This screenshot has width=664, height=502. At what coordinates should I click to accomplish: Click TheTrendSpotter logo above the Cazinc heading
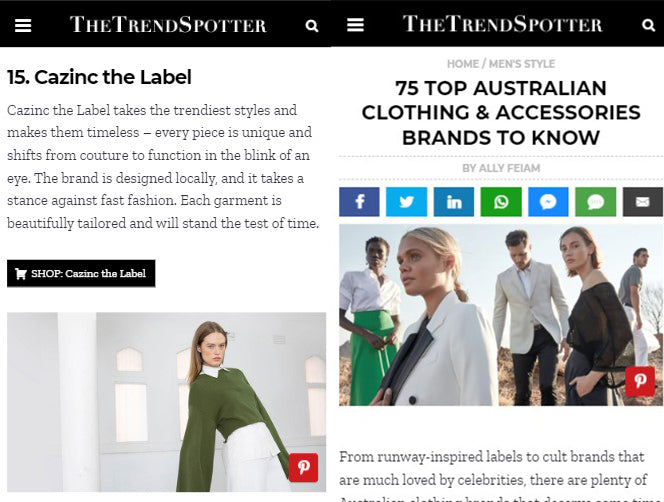click(x=168, y=25)
